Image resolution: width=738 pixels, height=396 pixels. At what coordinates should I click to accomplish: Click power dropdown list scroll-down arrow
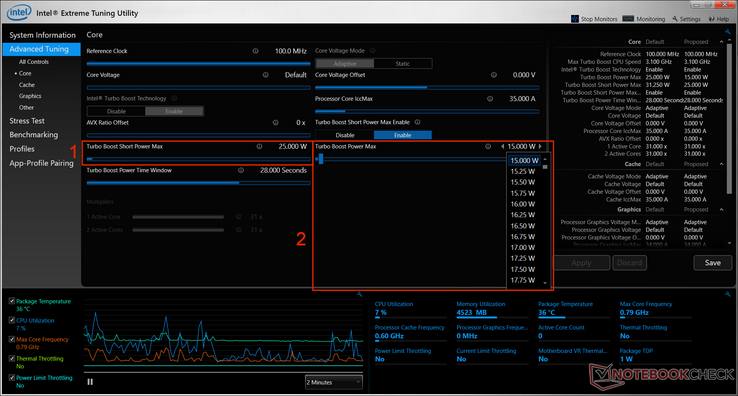coord(545,283)
